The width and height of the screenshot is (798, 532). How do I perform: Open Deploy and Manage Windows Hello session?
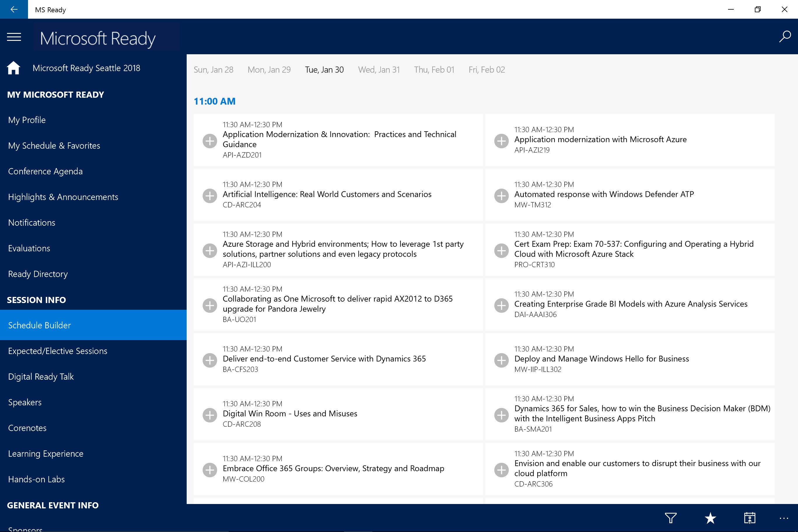point(601,359)
